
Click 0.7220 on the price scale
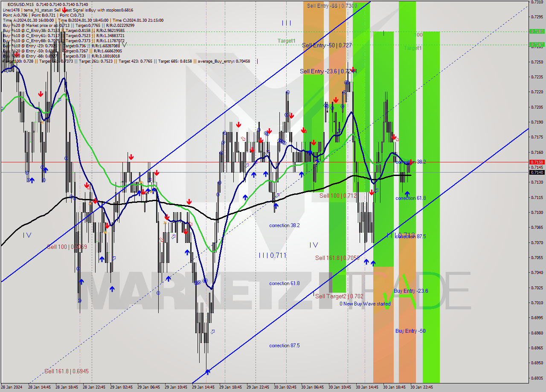pos(537,92)
